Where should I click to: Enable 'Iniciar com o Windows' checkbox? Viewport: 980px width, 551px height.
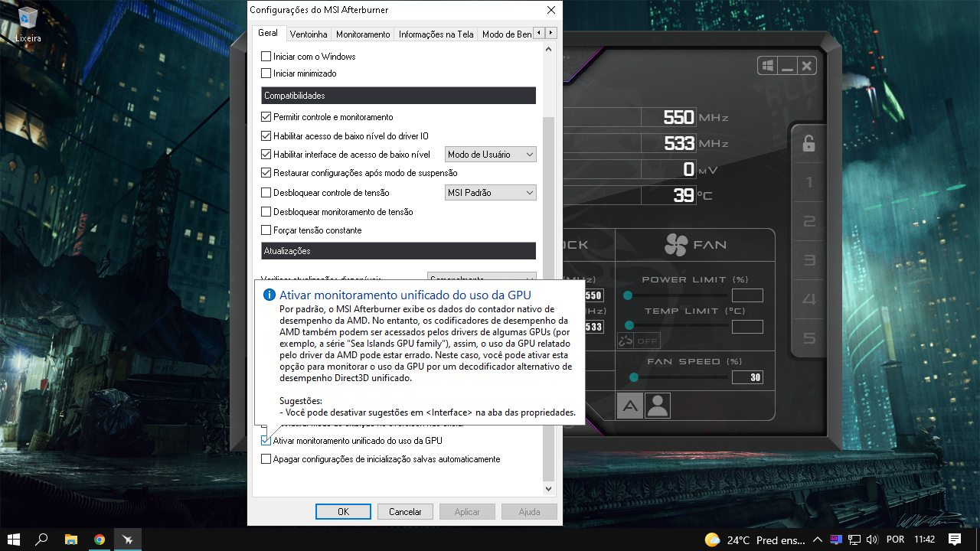click(x=266, y=57)
